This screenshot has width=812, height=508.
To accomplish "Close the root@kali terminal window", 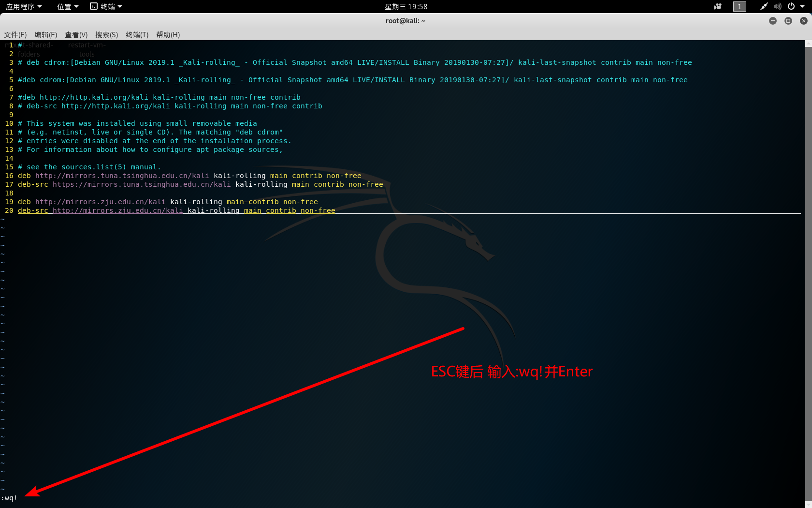I will 804,21.
